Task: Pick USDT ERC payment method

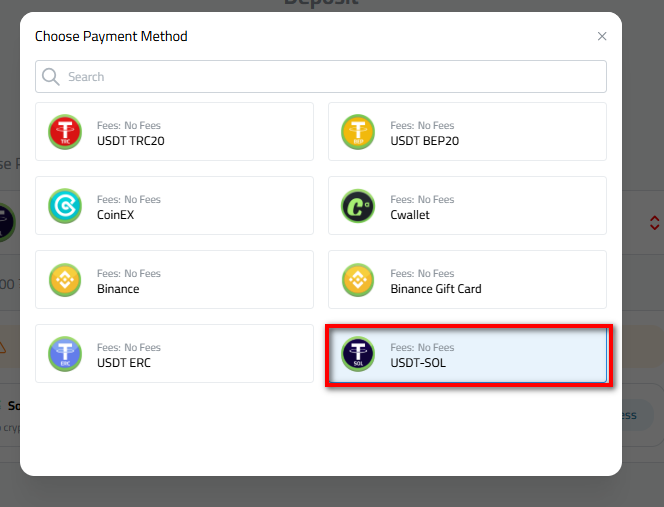Action: 174,354
